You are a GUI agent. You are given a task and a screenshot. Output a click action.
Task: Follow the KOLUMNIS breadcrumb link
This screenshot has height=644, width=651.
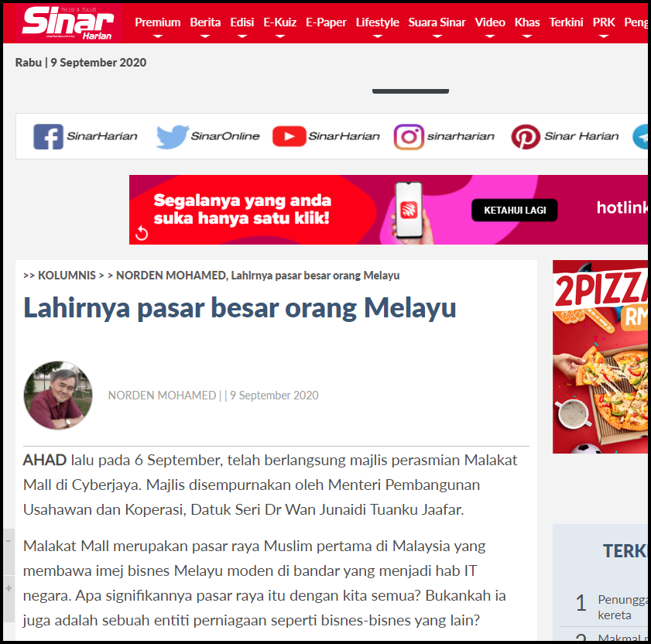tap(67, 276)
